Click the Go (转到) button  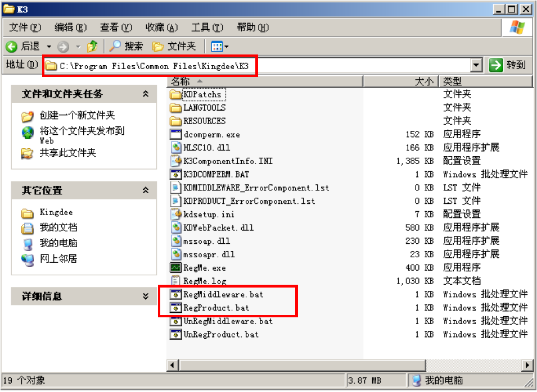coord(508,65)
